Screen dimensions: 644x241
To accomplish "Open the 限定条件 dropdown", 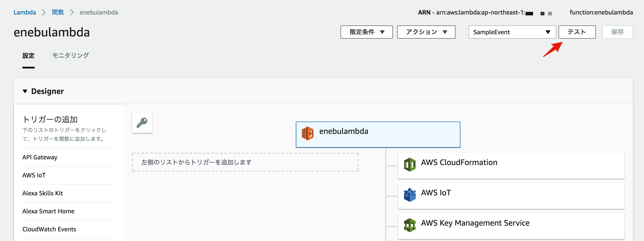I will coord(366,32).
